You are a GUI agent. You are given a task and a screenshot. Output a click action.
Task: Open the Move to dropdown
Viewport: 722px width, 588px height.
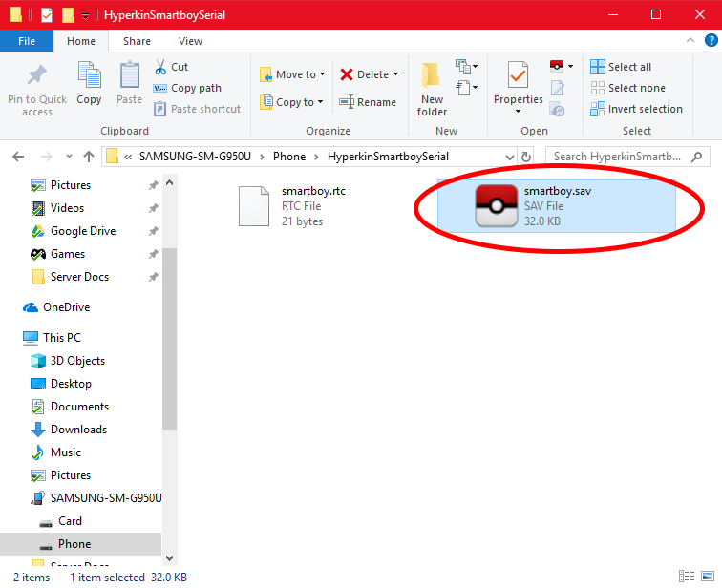(292, 74)
